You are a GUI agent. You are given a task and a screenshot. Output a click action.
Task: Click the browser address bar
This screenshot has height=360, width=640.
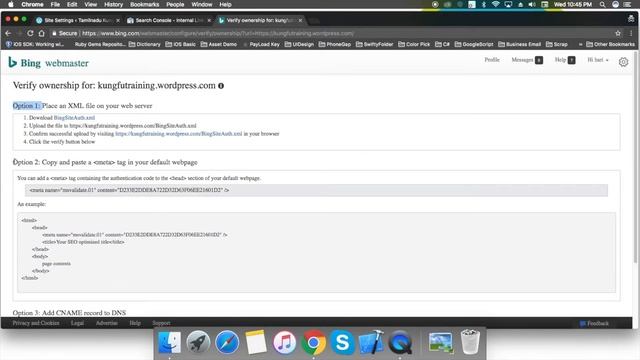pyautogui.click(x=331, y=33)
